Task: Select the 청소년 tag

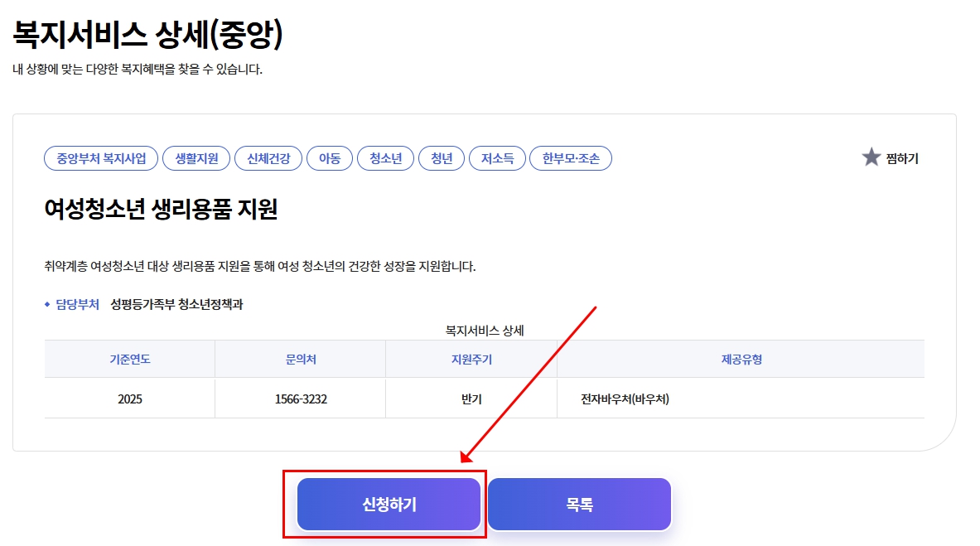Action: pyautogui.click(x=385, y=158)
